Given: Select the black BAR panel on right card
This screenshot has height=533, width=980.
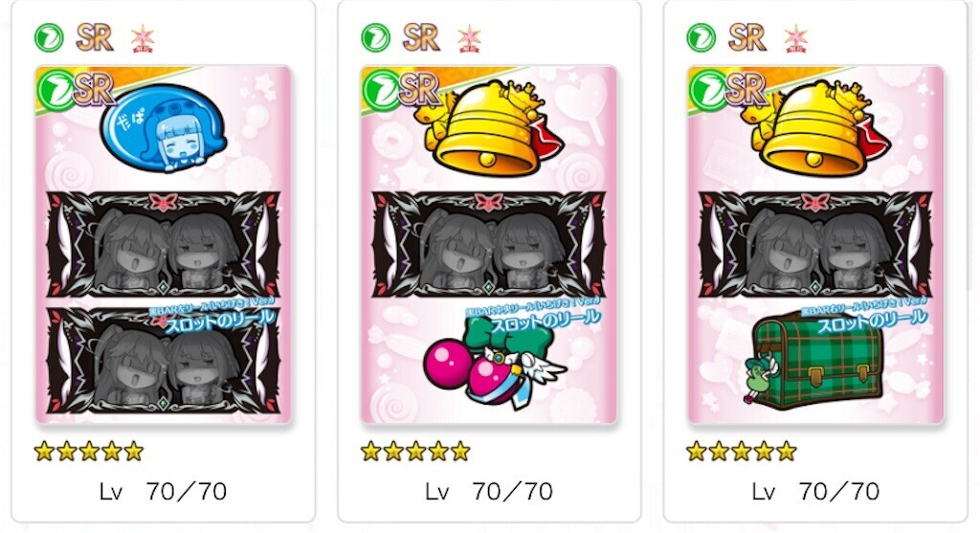Looking at the screenshot, I should point(815,244).
